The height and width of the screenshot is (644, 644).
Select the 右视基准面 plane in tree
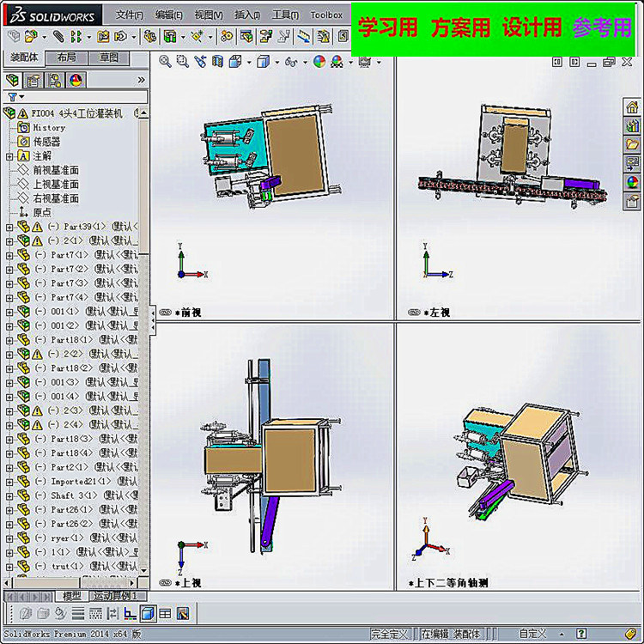(56, 198)
